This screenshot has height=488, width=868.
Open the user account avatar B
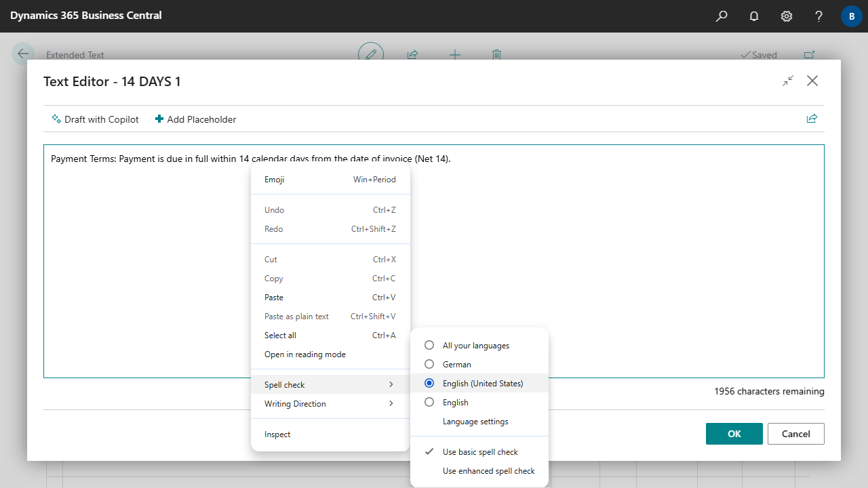tap(852, 16)
